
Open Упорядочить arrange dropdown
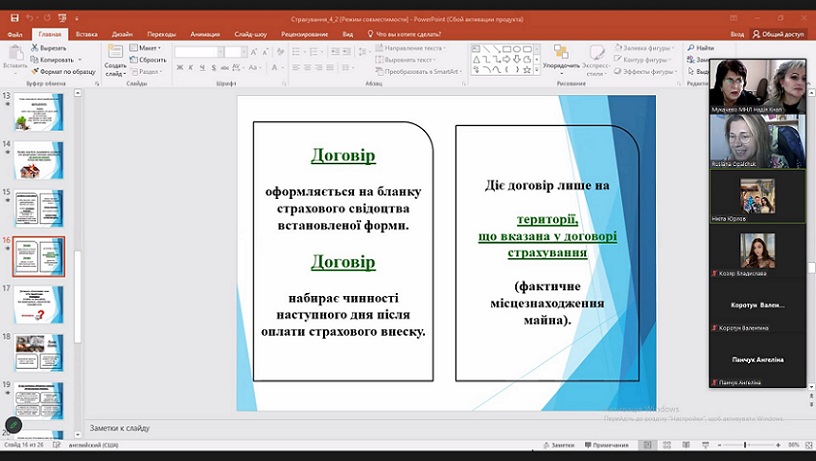[x=560, y=58]
